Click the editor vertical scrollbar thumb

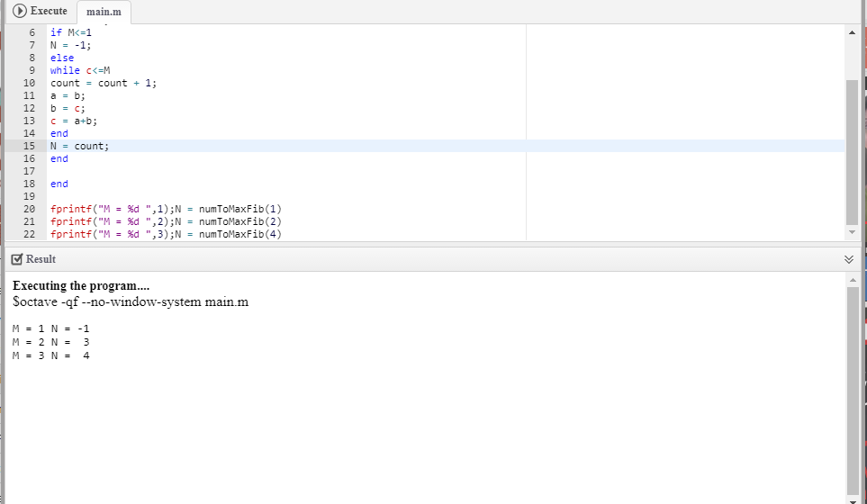click(x=852, y=152)
